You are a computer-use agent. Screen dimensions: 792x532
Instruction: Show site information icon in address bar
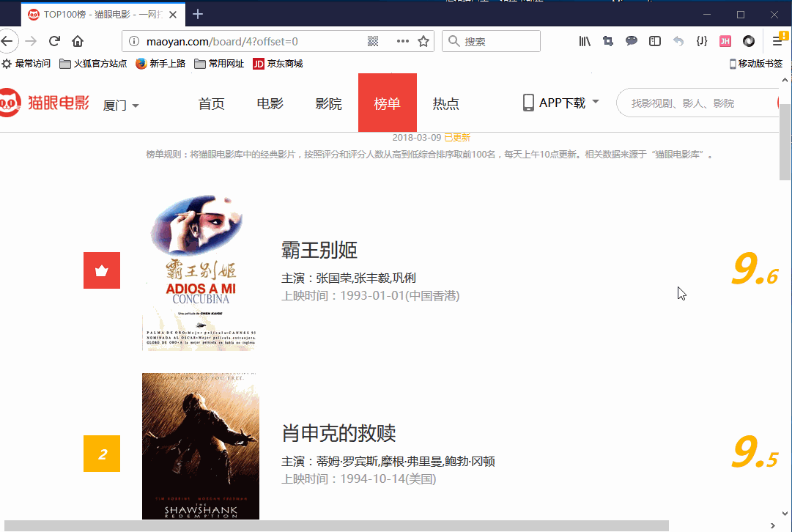pyautogui.click(x=134, y=42)
